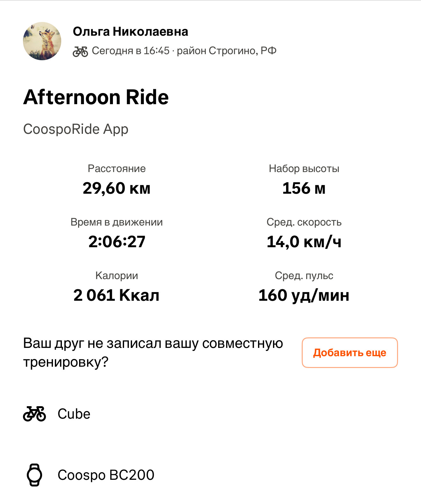Tap the Cube bike gear icon
The width and height of the screenshot is (421, 504).
(x=34, y=414)
